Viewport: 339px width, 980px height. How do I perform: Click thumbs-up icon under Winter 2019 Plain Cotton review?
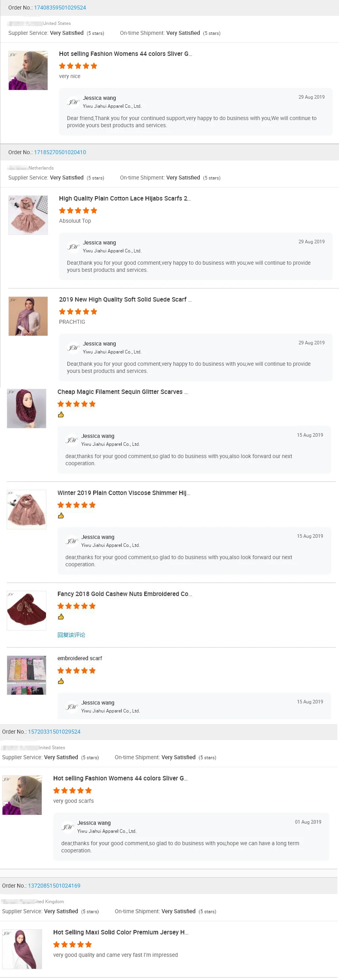pos(61,516)
